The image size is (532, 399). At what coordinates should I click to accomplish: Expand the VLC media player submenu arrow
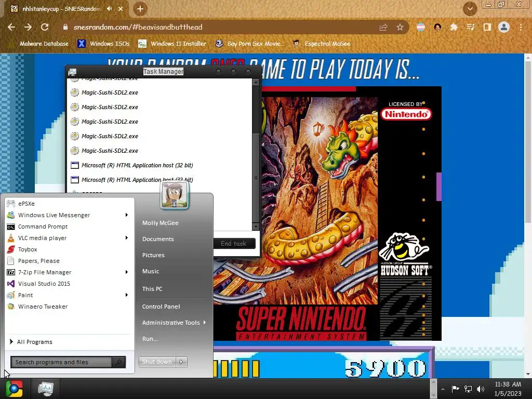[x=127, y=238]
